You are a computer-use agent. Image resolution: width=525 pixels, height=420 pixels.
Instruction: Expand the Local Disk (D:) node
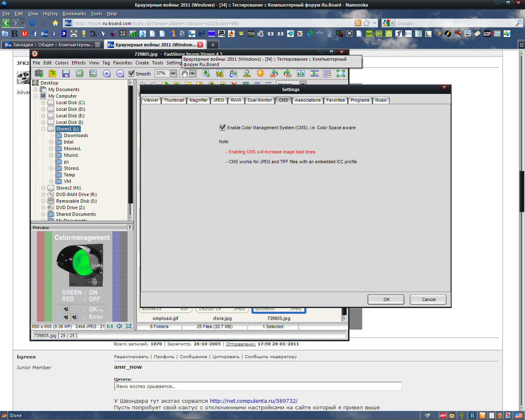click(43, 109)
